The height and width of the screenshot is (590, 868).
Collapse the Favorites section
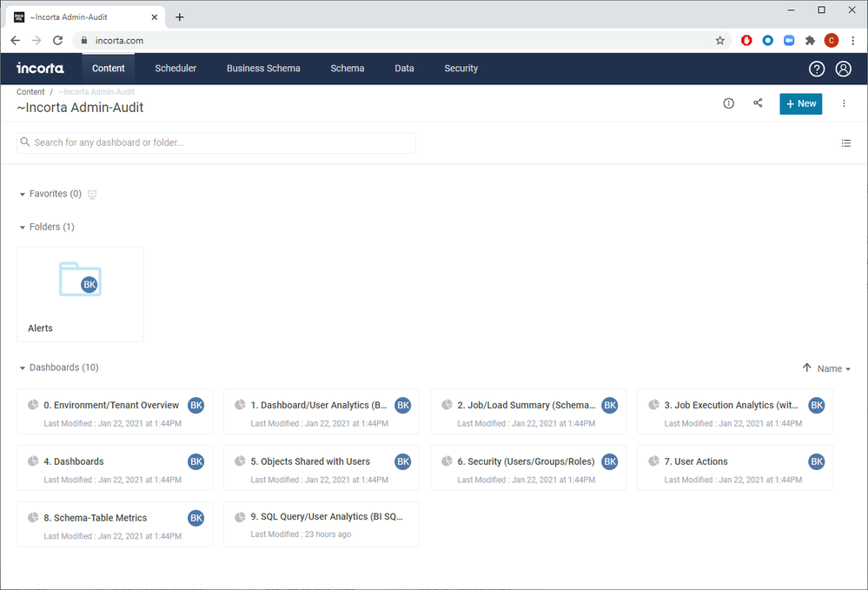point(23,195)
